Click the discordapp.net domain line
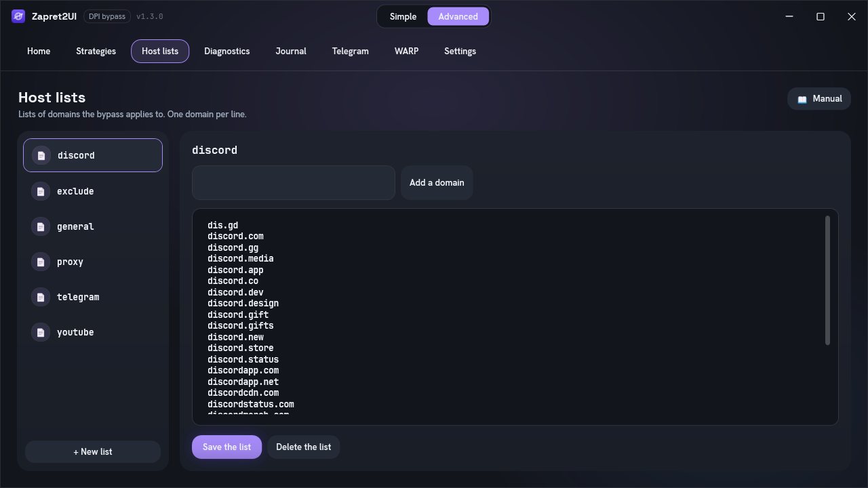 pos(243,382)
